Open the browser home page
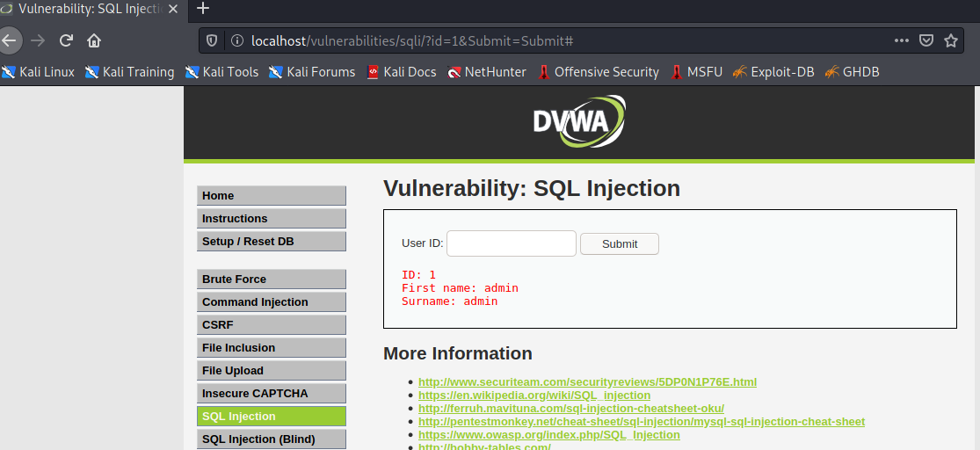Image resolution: width=980 pixels, height=450 pixels. (x=94, y=40)
